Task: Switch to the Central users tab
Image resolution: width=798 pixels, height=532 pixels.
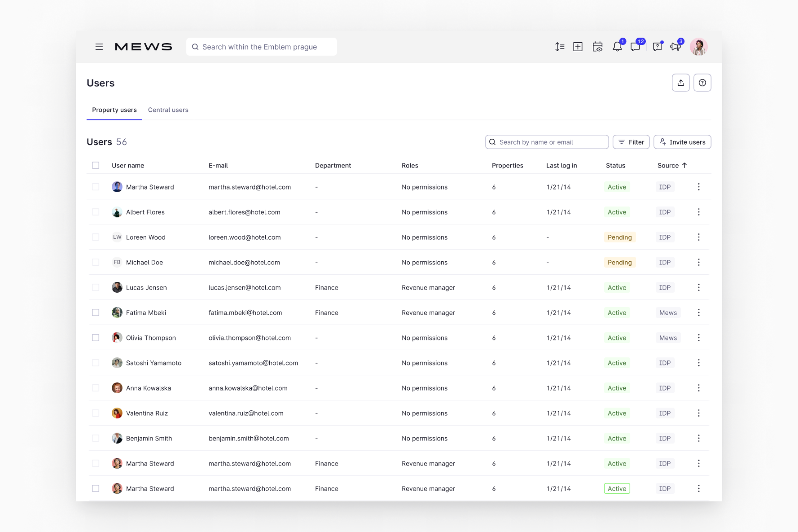Action: coord(168,110)
